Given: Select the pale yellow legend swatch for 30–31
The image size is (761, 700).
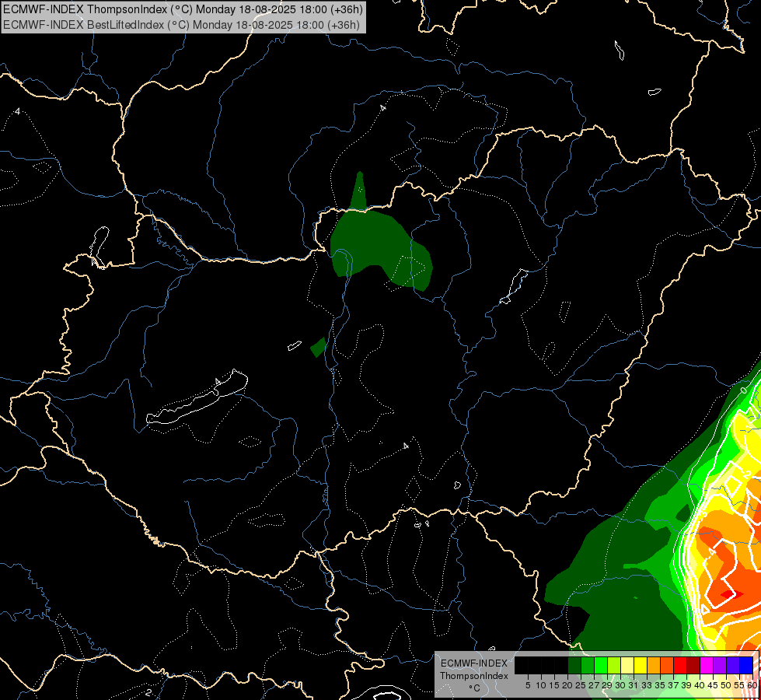Looking at the screenshot, I should 627,666.
